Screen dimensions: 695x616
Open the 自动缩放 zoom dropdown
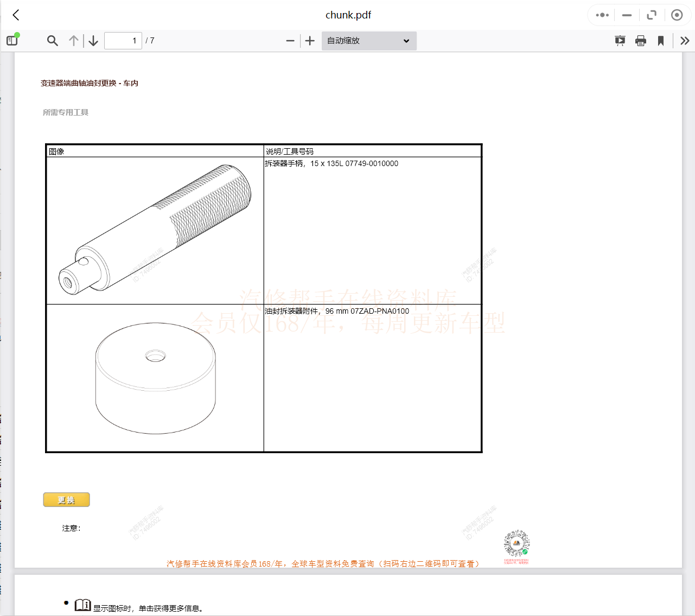click(369, 41)
